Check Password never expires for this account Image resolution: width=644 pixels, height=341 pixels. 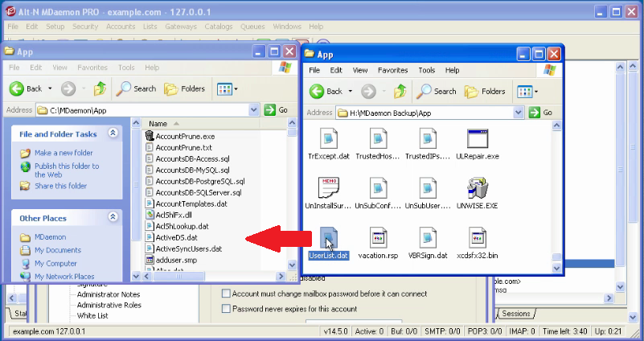226,309
